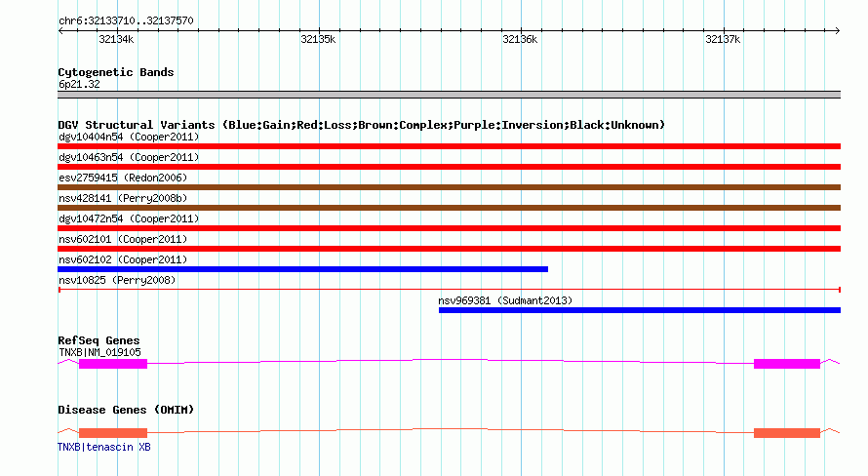Click the 32136k ruler position label
This screenshot has width=868, height=476.
[x=520, y=39]
